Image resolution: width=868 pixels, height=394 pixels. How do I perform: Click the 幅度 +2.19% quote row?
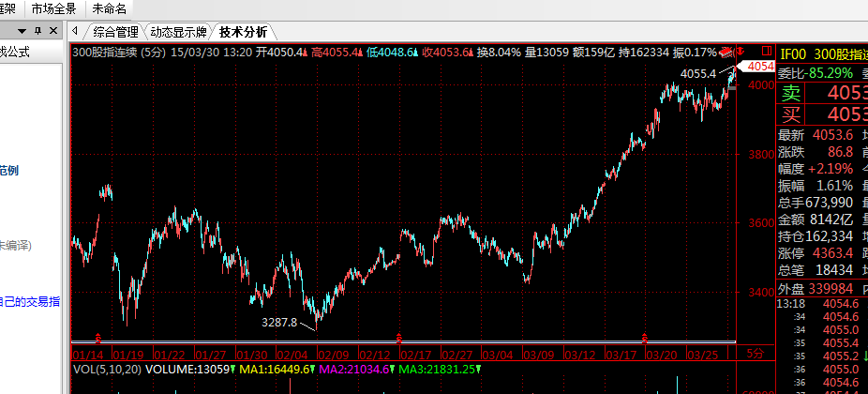816,169
